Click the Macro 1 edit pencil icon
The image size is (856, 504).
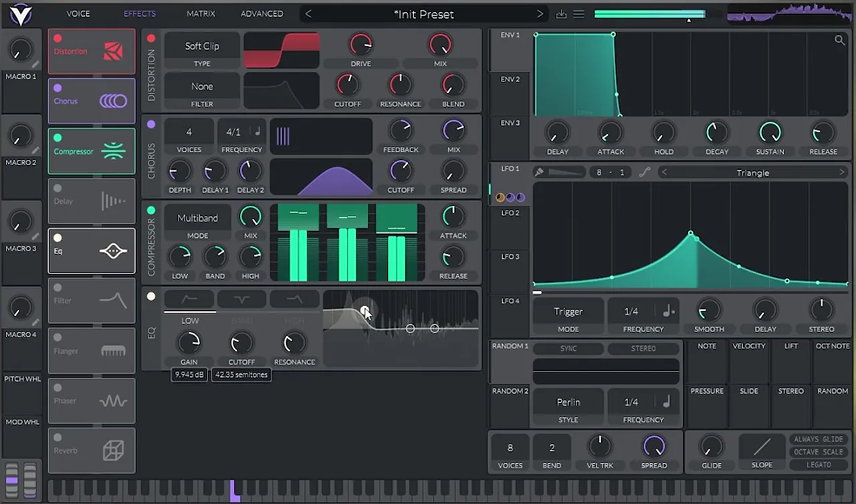tap(35, 65)
